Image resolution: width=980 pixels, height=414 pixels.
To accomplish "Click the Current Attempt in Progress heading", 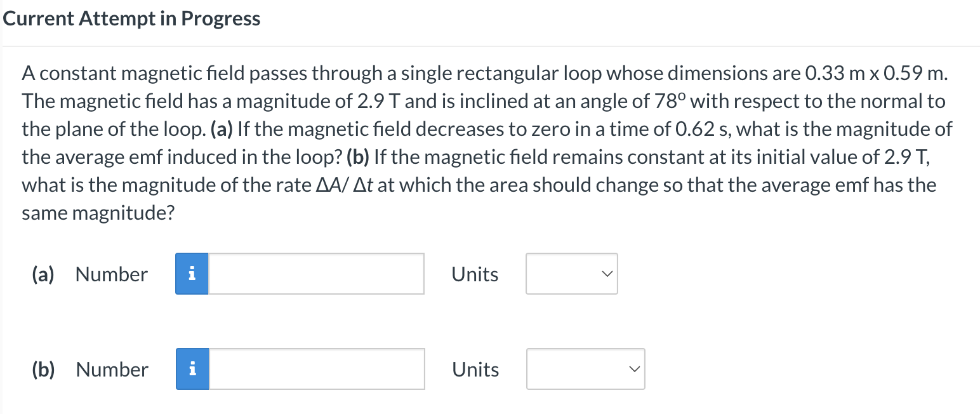I will [131, 18].
